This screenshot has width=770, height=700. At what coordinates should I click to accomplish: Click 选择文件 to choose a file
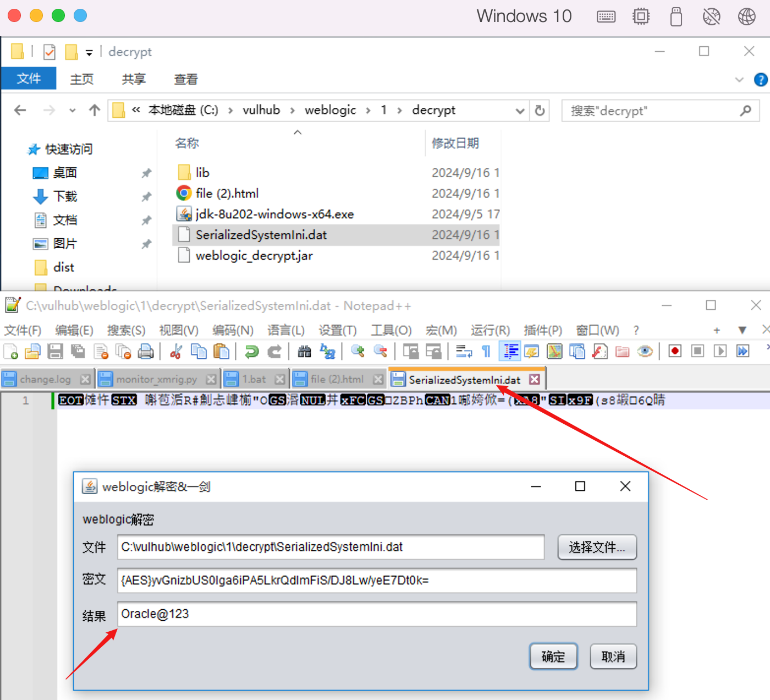point(597,547)
